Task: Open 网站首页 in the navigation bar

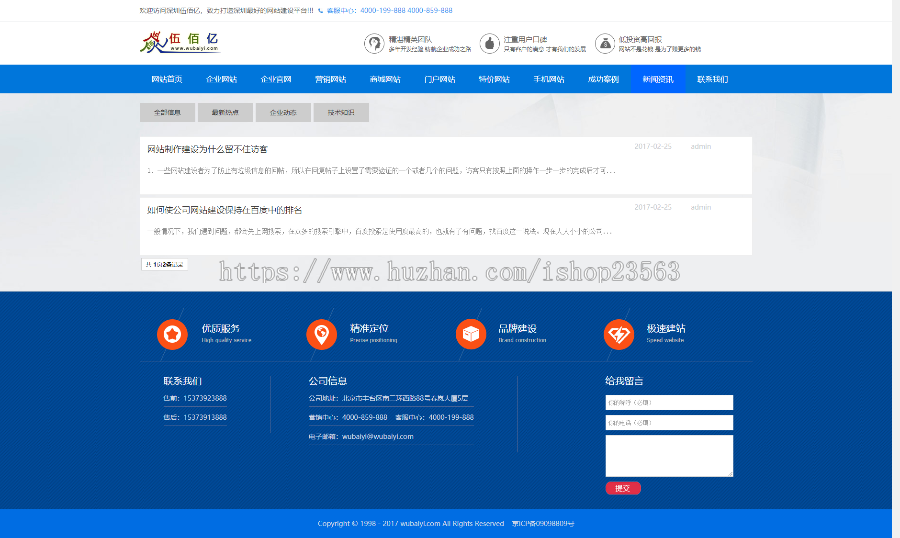Action: (166, 79)
